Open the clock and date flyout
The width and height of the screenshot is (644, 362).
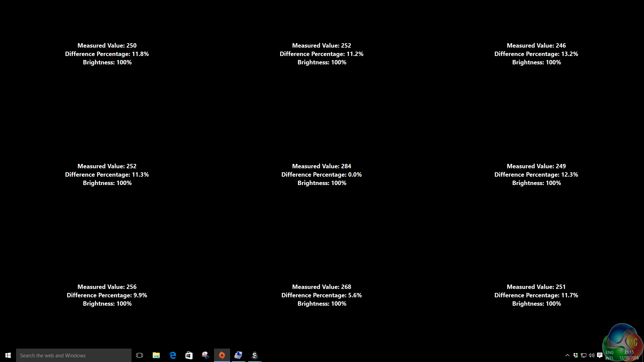(629, 355)
